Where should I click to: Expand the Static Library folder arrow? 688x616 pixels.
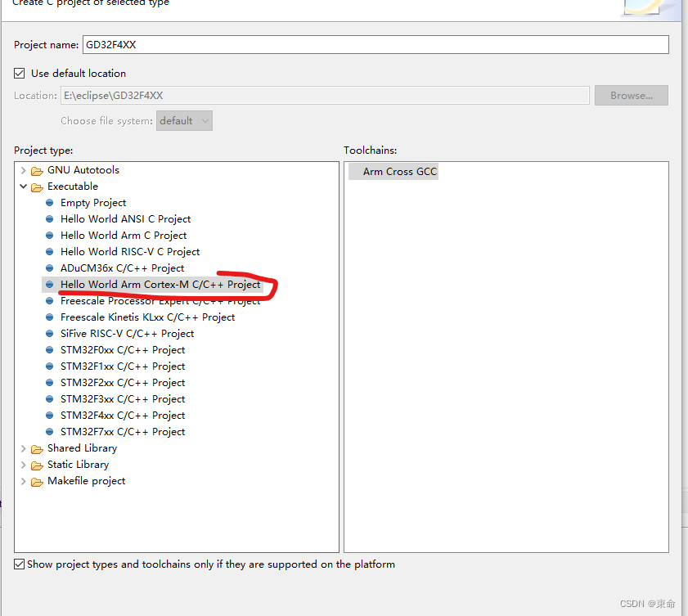point(23,465)
